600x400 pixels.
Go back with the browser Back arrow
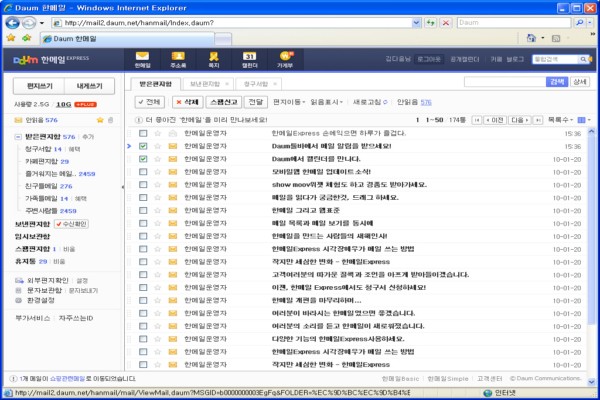(12, 23)
